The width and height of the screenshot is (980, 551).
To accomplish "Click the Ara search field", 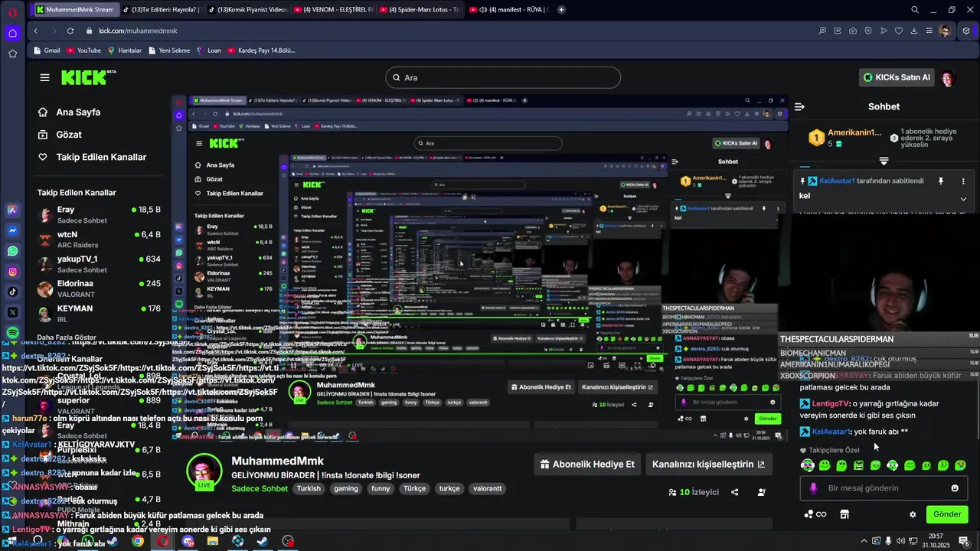I will point(503,77).
